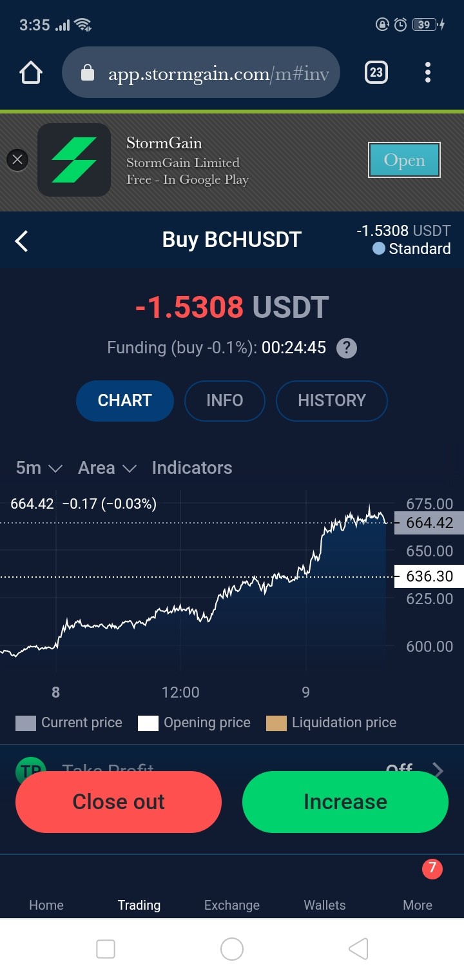Tap the address bar URL field
The height and width of the screenshot is (980, 464).
201,73
